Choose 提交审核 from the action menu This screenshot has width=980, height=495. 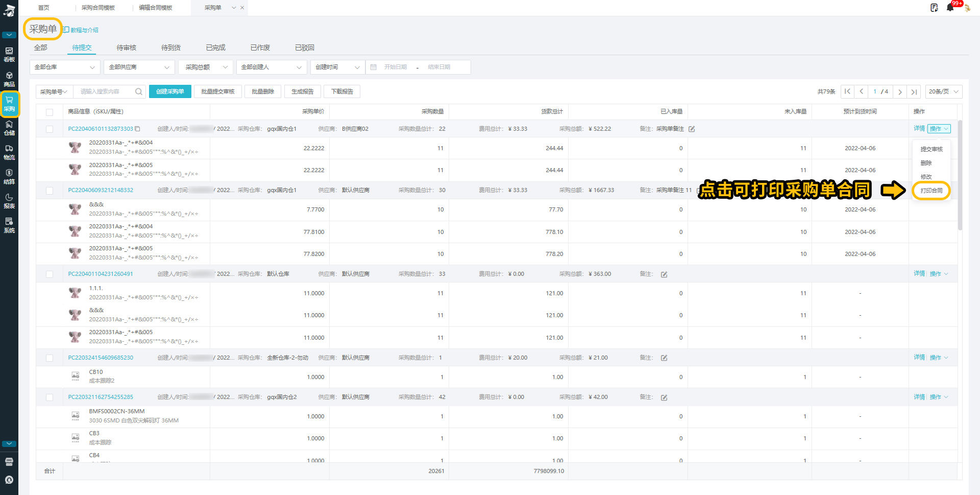pyautogui.click(x=932, y=149)
